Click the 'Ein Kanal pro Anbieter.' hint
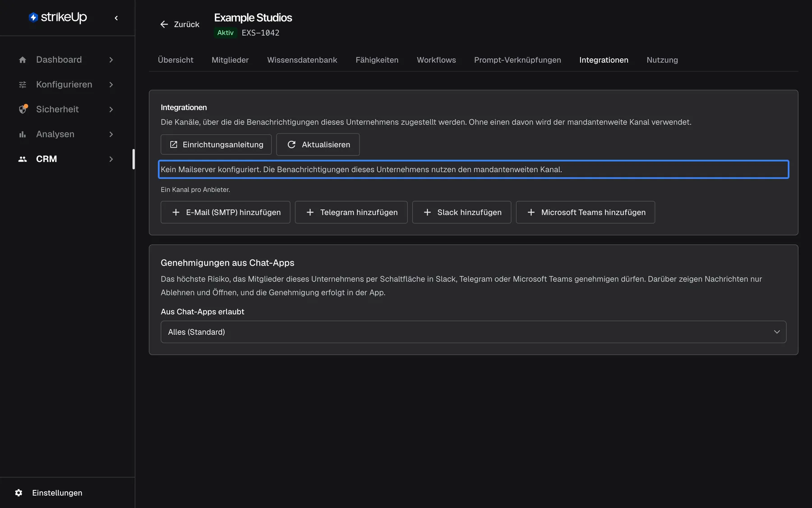This screenshot has height=508, width=812. tap(195, 190)
